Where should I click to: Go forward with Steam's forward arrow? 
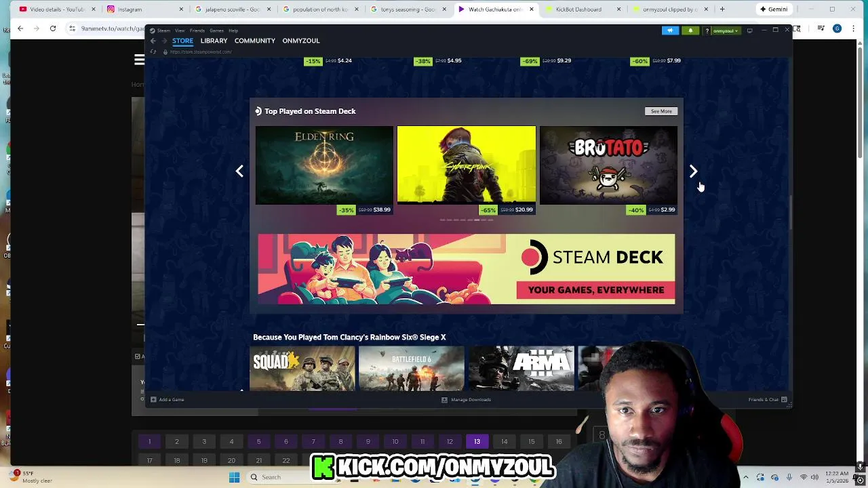pyautogui.click(x=163, y=41)
